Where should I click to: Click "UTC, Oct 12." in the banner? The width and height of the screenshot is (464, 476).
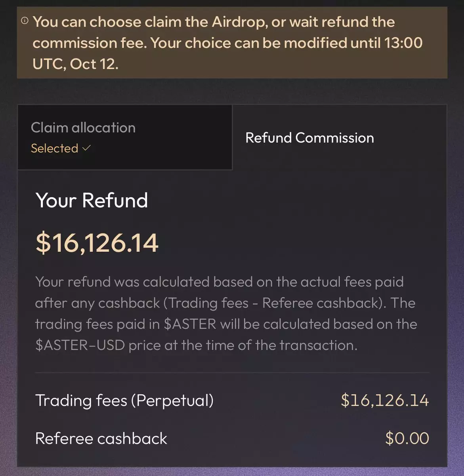75,64
